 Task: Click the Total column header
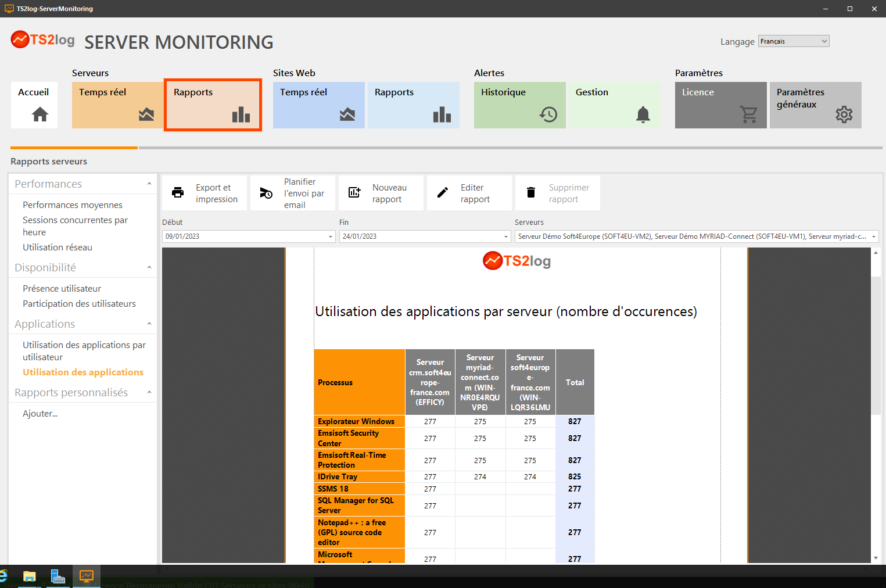point(575,382)
